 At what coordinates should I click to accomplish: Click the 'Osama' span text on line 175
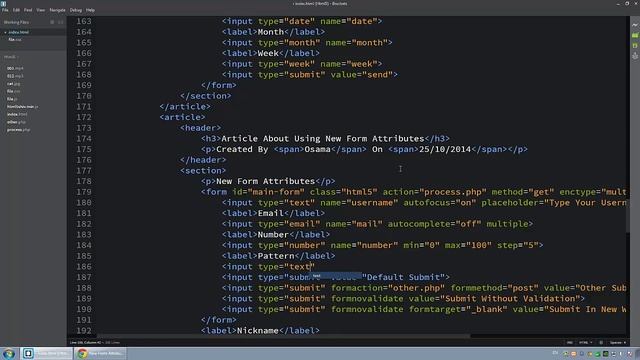point(317,149)
